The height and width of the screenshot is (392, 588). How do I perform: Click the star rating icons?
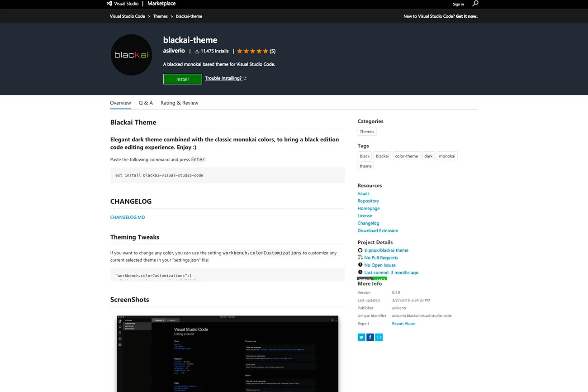(x=253, y=51)
